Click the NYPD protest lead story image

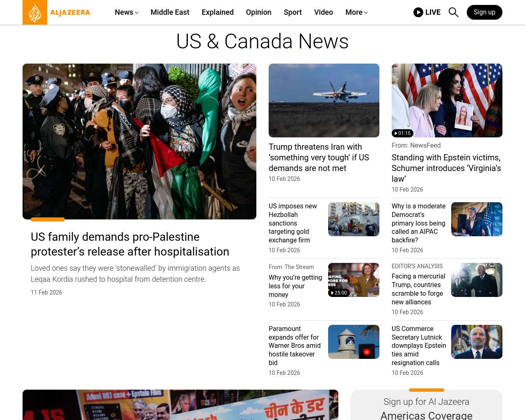pyautogui.click(x=139, y=142)
